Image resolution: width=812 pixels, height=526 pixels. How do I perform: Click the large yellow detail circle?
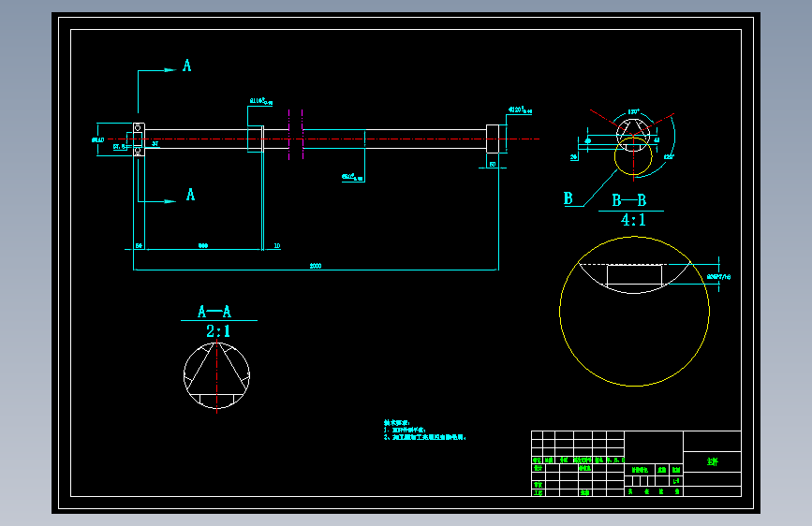[634, 311]
